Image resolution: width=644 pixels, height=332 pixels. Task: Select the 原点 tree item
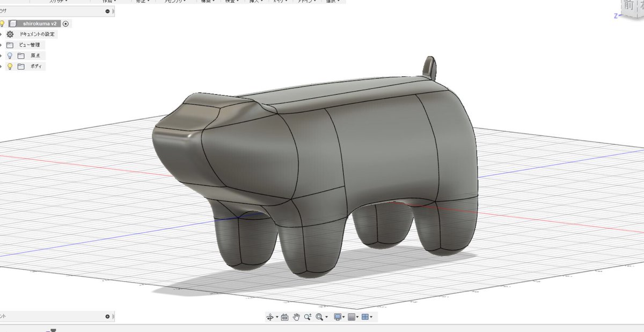tap(35, 56)
